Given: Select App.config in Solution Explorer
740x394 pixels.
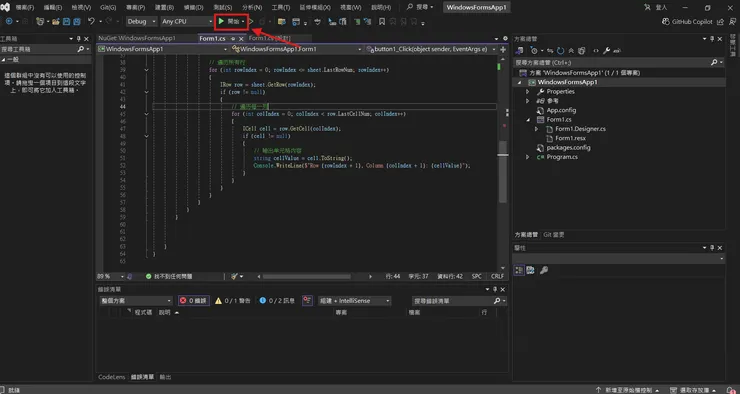Looking at the screenshot, I should pos(561,110).
